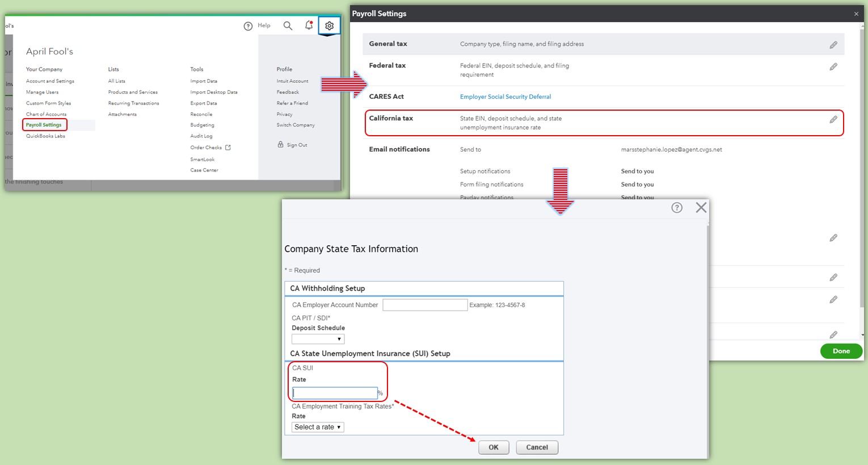This screenshot has width=868, height=465.
Task: Click Form filing notifications text
Action: pos(492,185)
